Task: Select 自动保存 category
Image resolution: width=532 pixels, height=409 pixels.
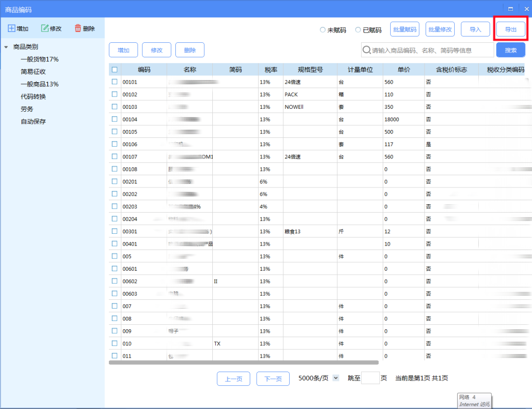Action: (33, 122)
